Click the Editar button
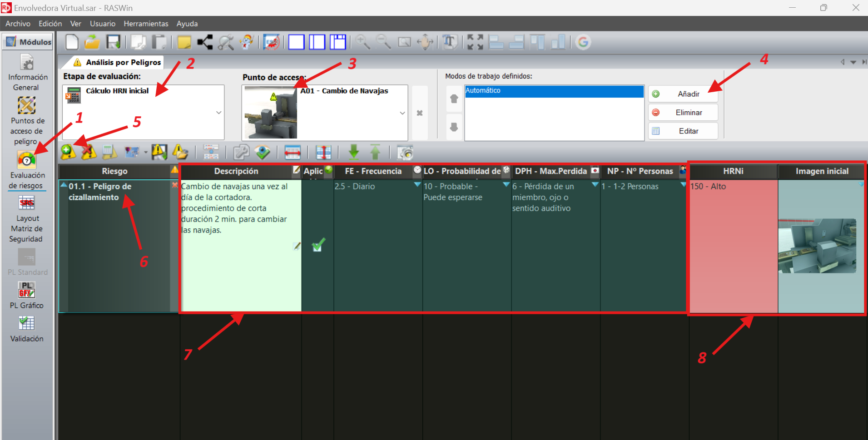The height and width of the screenshot is (440, 868). click(683, 131)
